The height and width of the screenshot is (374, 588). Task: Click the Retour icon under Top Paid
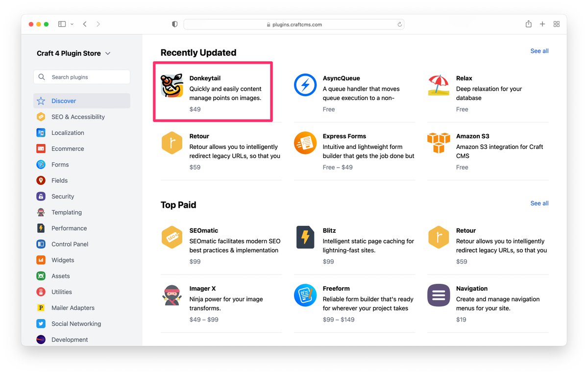click(x=439, y=238)
